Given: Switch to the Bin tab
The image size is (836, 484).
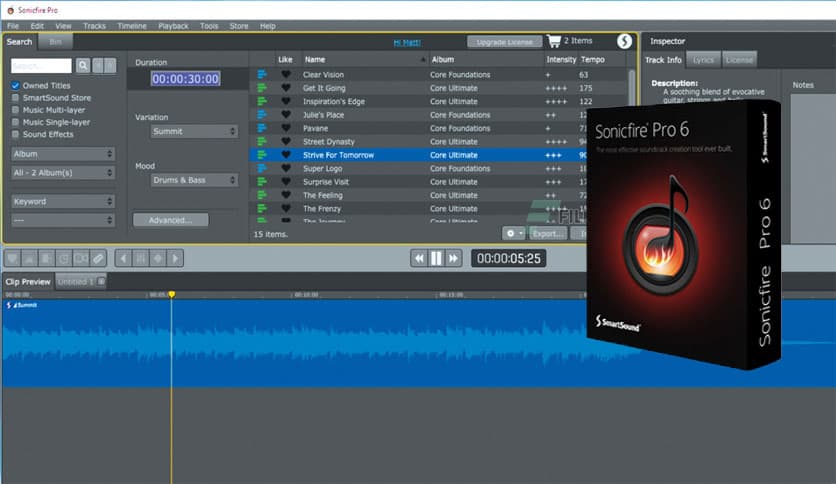Looking at the screenshot, I should pyautogui.click(x=55, y=42).
